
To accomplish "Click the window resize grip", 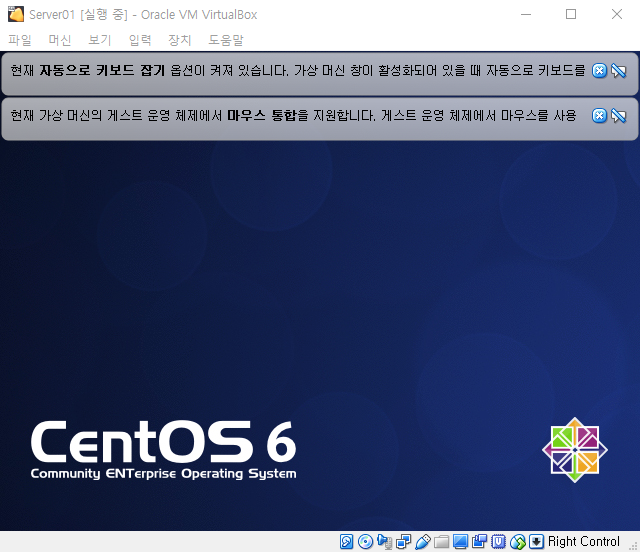I will coord(634,546).
